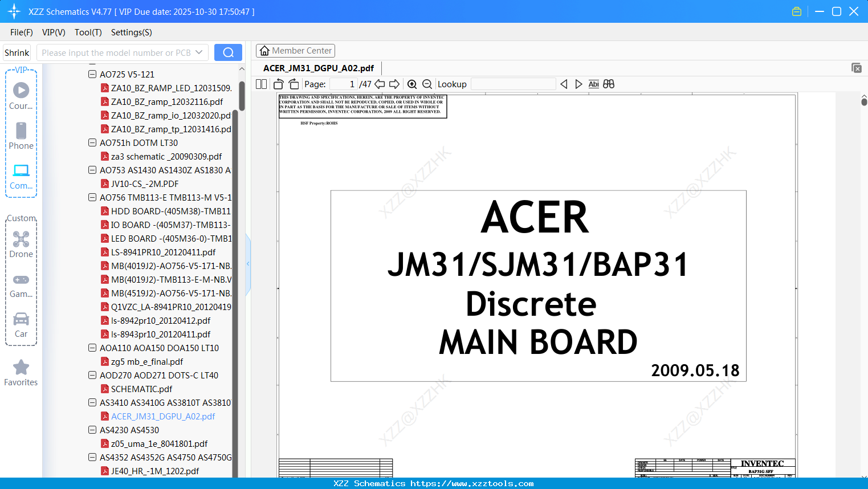Click the document viewer scrollbar thumb
Viewport: 868px width, 489px height.
coord(864,101)
